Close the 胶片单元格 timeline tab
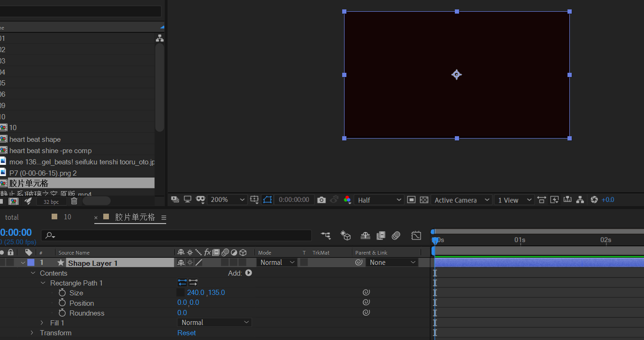Viewport: 644px width, 340px height. tap(96, 217)
